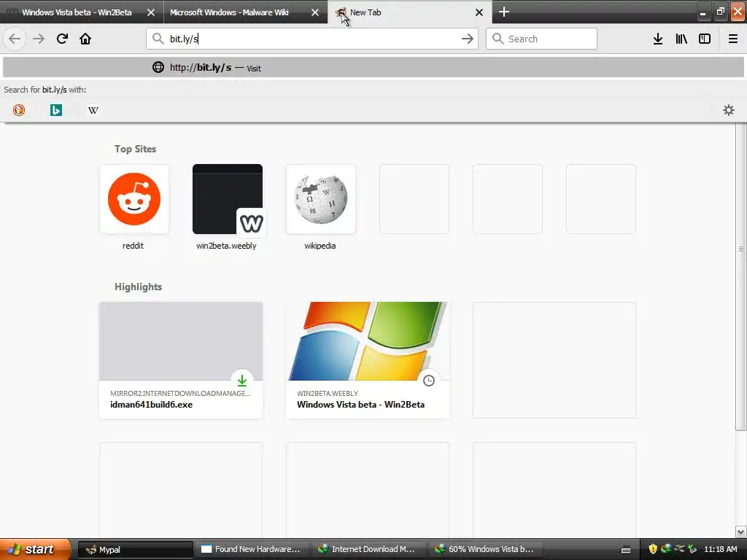Click the 11:18 AM clock

click(720, 549)
